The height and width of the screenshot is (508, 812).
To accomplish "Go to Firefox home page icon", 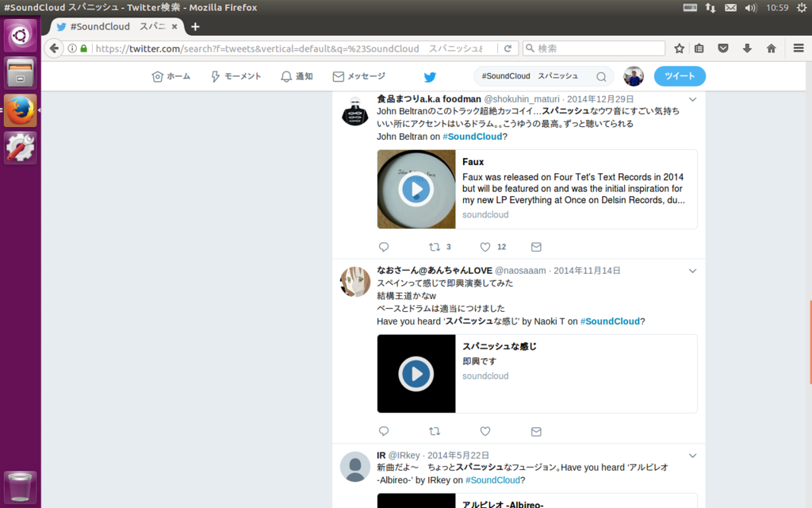I will point(771,48).
